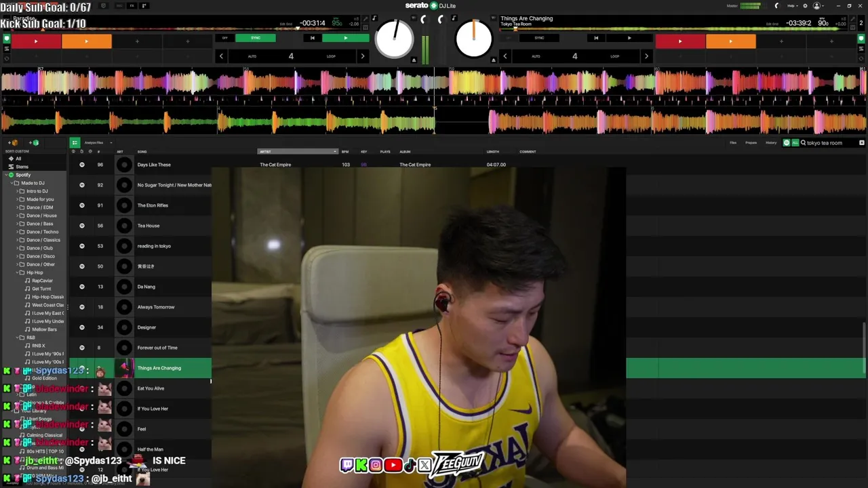Collapse the Made to DJ folder

(11, 183)
